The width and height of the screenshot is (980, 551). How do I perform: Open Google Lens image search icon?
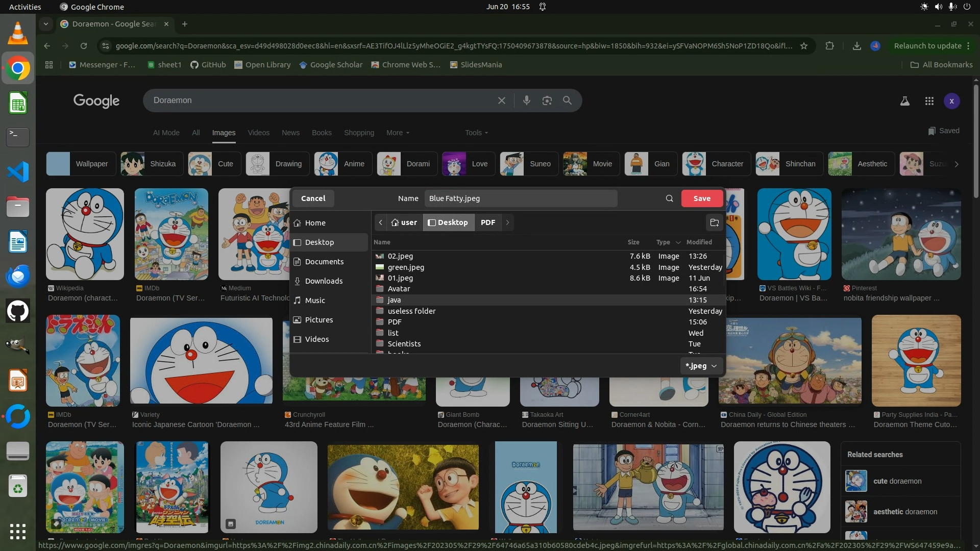click(x=547, y=101)
